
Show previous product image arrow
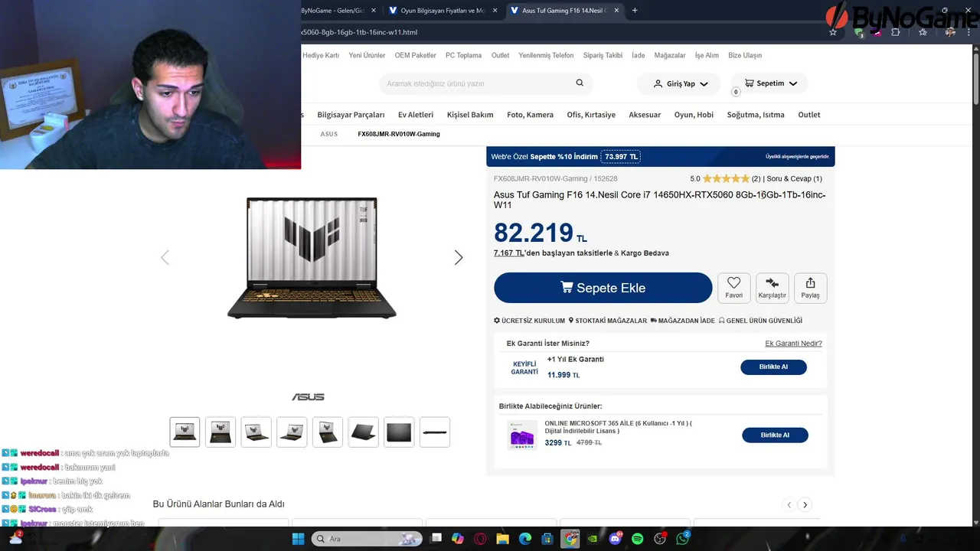click(165, 258)
